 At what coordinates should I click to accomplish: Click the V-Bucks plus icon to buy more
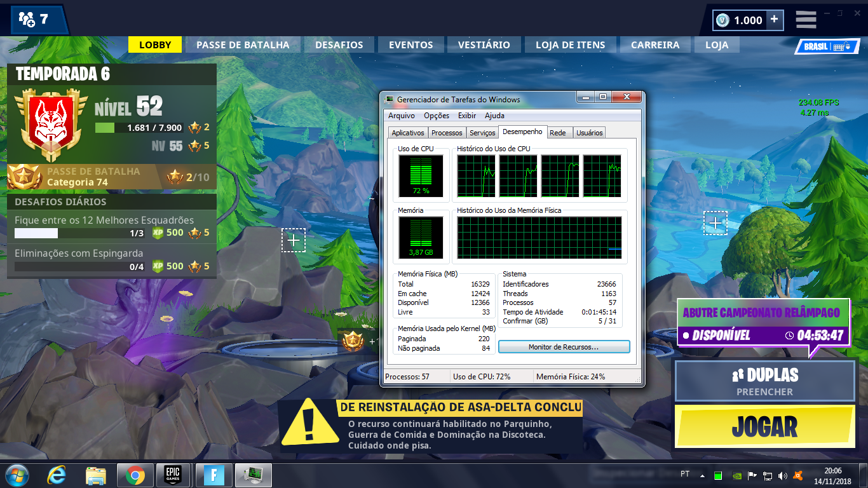(774, 20)
